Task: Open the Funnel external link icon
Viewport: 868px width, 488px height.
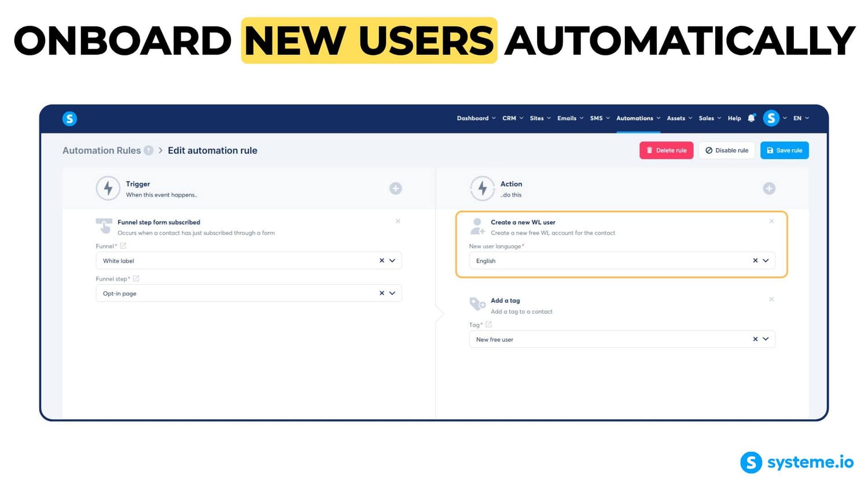Action: click(123, 246)
